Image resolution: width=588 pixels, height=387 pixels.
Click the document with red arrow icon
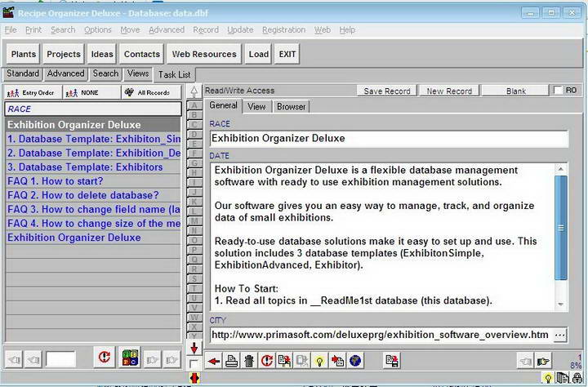[x=337, y=361]
